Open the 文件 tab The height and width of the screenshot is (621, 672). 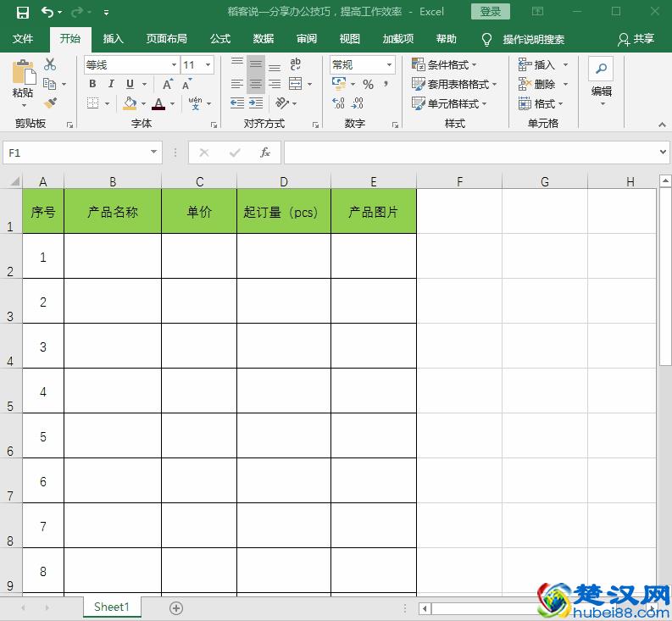(23, 39)
